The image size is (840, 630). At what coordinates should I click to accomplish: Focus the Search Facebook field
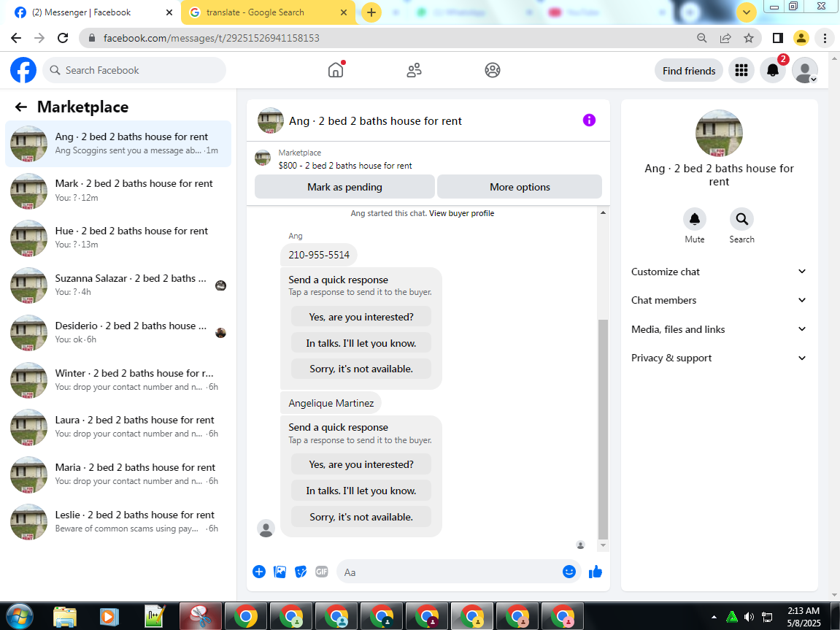134,70
